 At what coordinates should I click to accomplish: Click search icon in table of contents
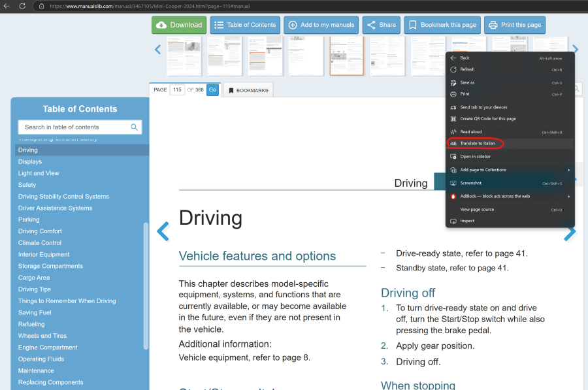tap(134, 127)
